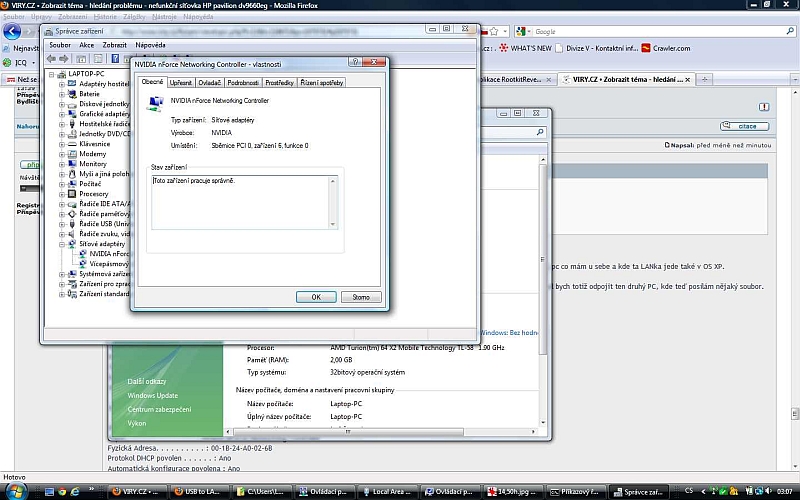This screenshot has height=500, width=800.
Task: Click back arrow in Správce zařízení toolbar
Action: click(51, 59)
